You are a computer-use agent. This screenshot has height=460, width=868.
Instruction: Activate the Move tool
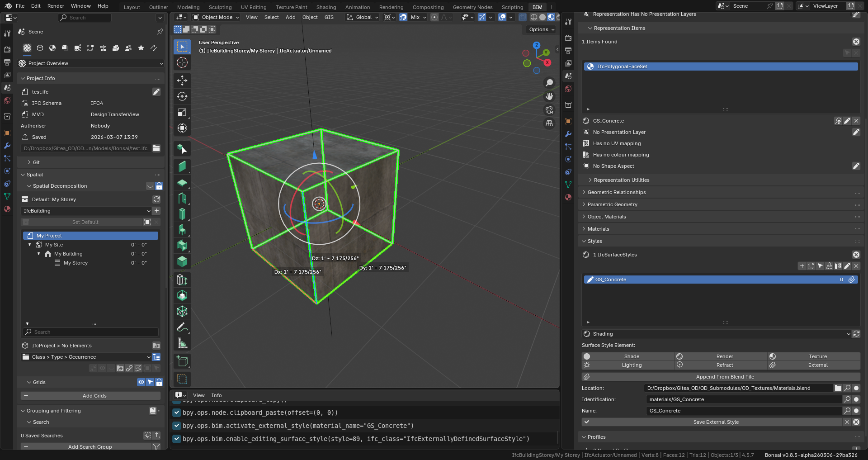182,81
